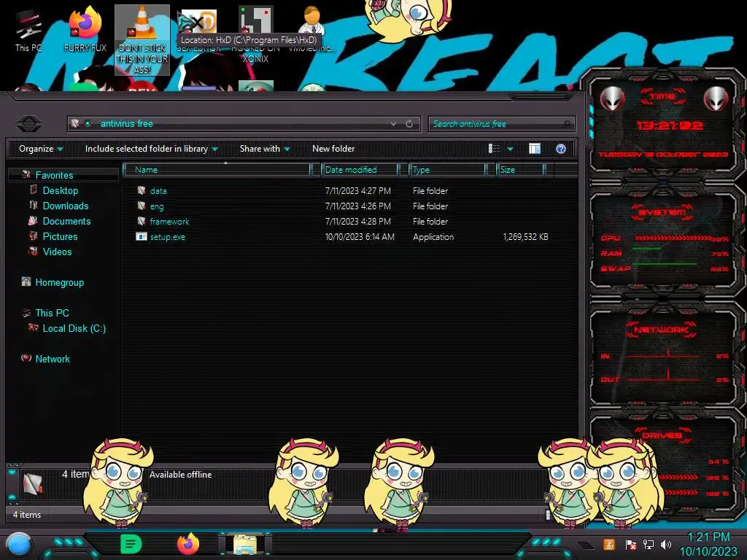Click the 7/11/2023 4:27 PM date cell
Image resolution: width=747 pixels, height=560 pixels.
pos(357,191)
